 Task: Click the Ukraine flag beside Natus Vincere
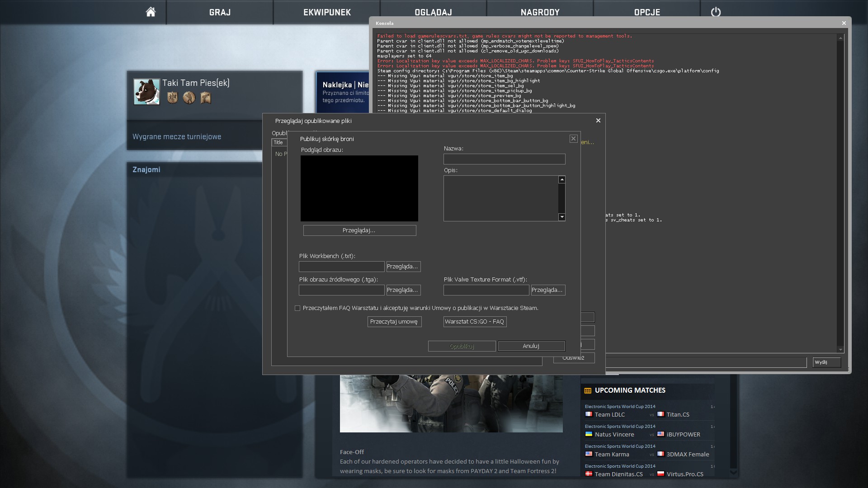(x=589, y=434)
